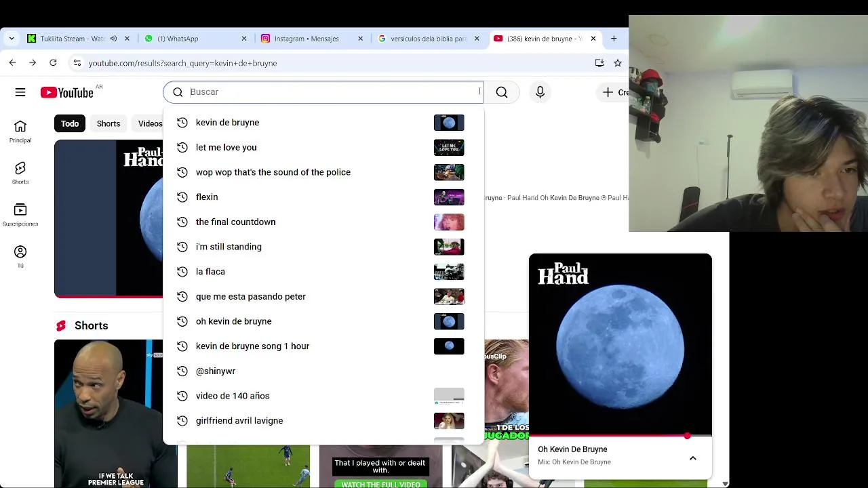Choose suggestion kevin de bruyne
868x488 pixels.
coord(323,123)
